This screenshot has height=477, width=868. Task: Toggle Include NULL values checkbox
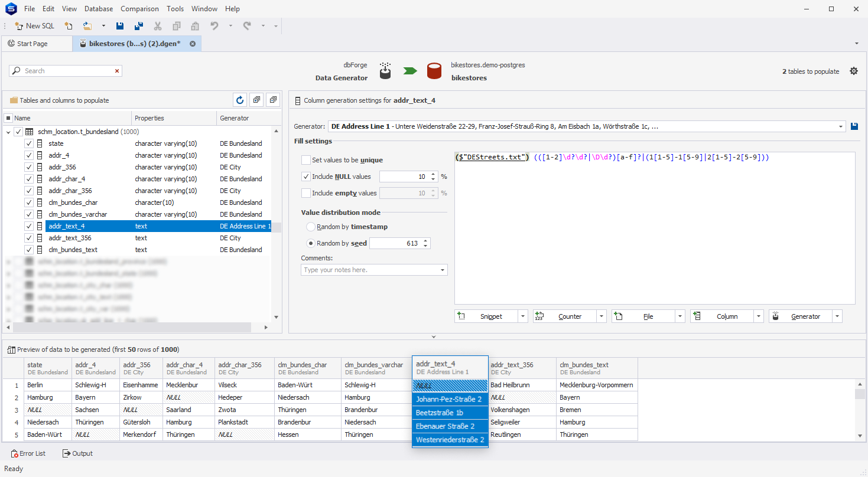pos(305,177)
